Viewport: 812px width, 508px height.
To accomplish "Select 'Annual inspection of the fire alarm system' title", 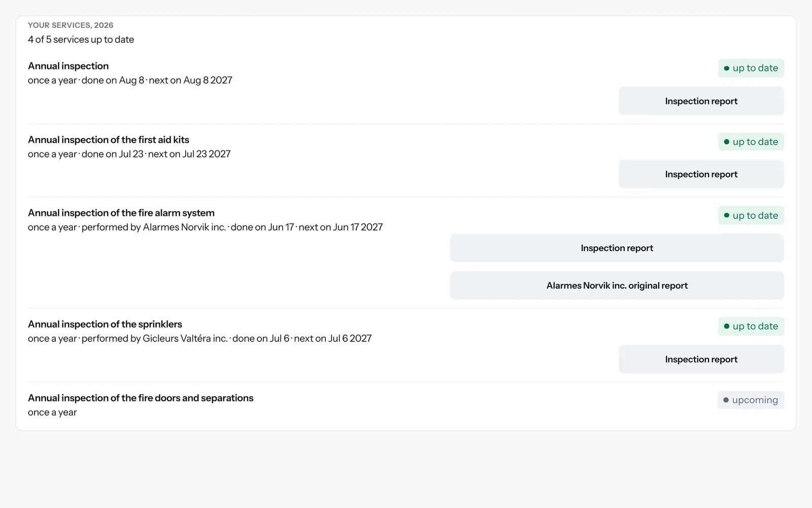I will click(x=121, y=213).
